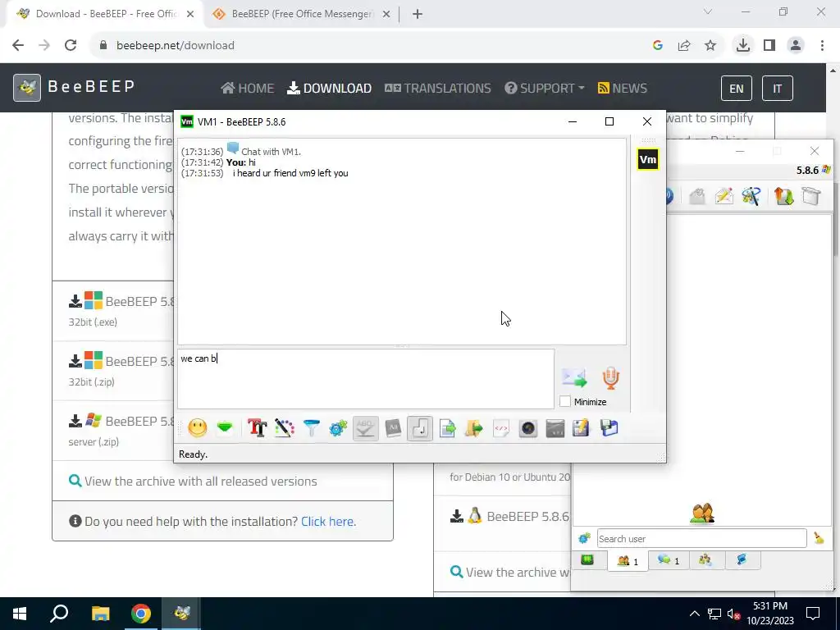Screen dimensions: 840x630
Task: Click green monitor status tab icon
Action: [587, 560]
